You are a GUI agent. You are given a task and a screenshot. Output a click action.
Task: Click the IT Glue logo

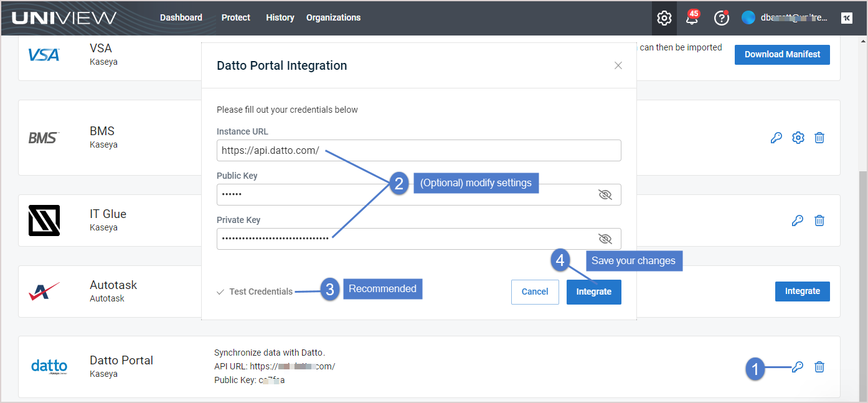pyautogui.click(x=44, y=220)
